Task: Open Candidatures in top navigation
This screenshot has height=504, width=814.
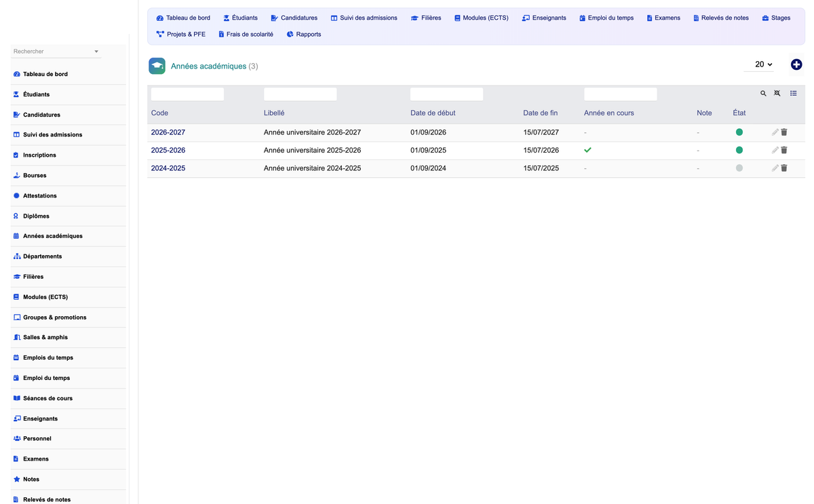Action: (x=294, y=18)
